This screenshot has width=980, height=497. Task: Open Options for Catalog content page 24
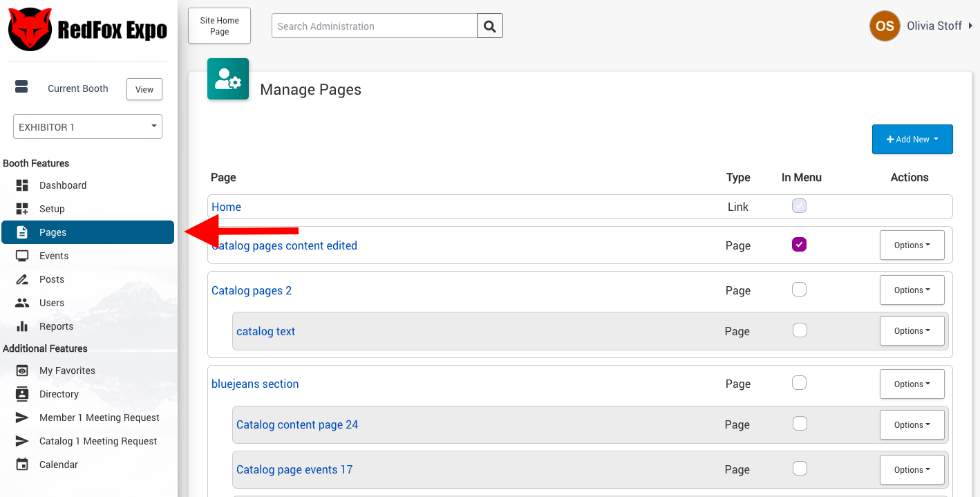tap(912, 425)
